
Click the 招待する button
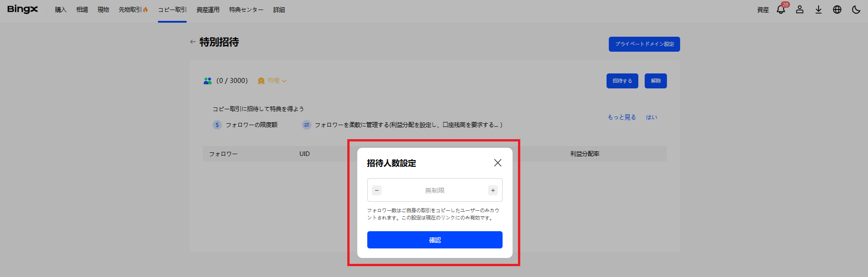click(x=622, y=81)
